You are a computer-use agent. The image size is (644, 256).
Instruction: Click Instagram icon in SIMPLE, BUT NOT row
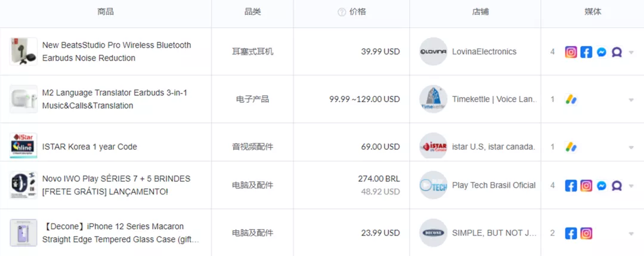tap(587, 233)
